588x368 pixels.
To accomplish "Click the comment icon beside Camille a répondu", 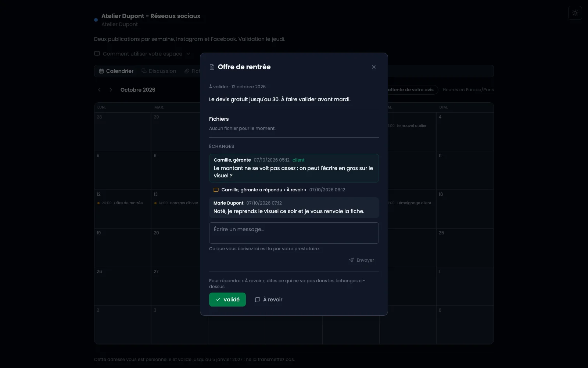I will click(x=216, y=190).
